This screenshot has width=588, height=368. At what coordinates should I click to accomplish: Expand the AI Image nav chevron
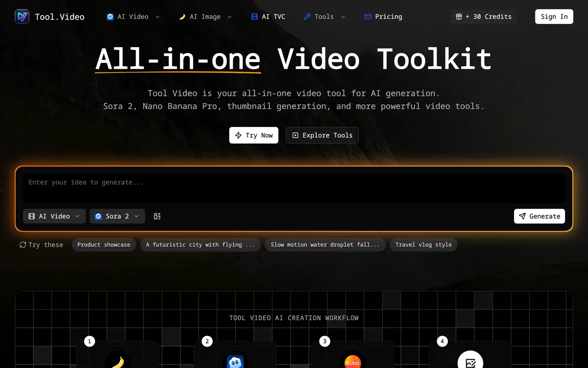click(x=230, y=17)
